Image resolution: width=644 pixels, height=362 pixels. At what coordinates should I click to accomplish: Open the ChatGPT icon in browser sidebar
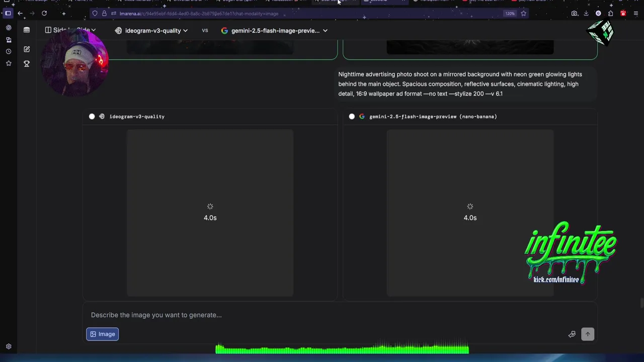coord(9,28)
